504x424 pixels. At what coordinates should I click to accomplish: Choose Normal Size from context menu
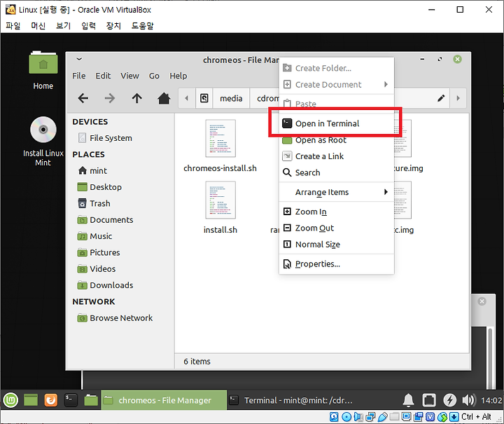[337, 245]
